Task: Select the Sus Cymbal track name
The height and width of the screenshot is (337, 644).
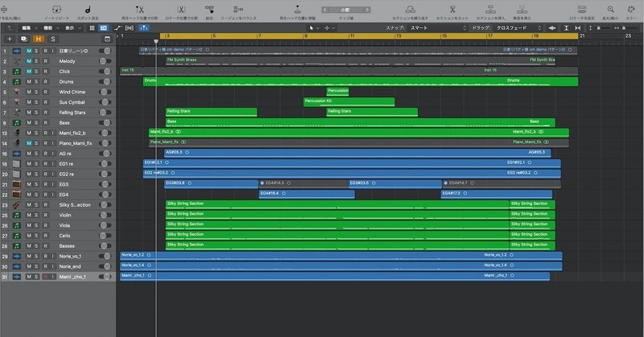Action: (72, 102)
